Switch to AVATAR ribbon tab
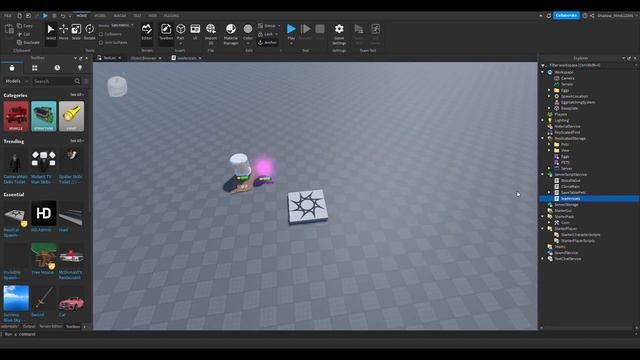The height and width of the screenshot is (360, 640). tap(120, 16)
